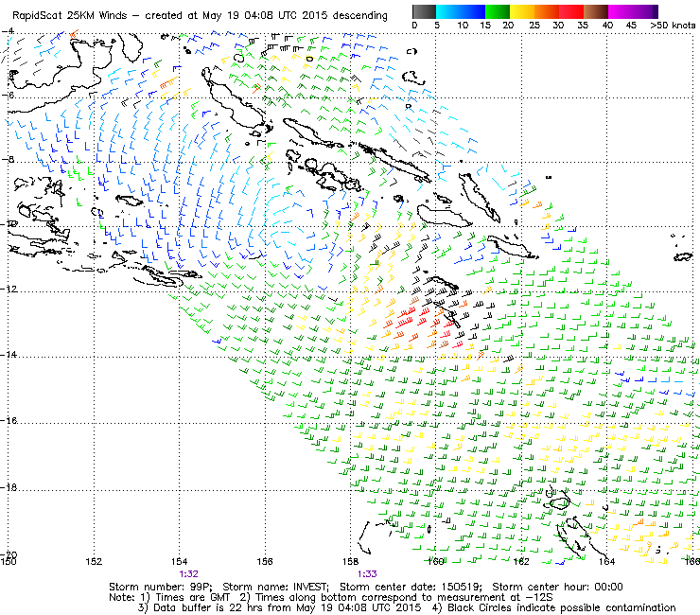Screen dimensions: 700x615
Task: Click the 'Storm center hour: 00:00' text
Action: tap(557, 587)
